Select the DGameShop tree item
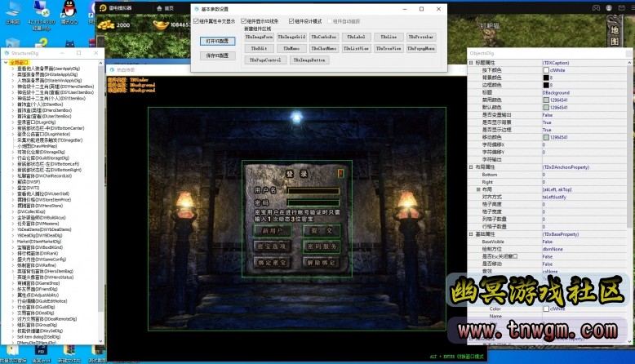The image size is (635, 364). 38,283
